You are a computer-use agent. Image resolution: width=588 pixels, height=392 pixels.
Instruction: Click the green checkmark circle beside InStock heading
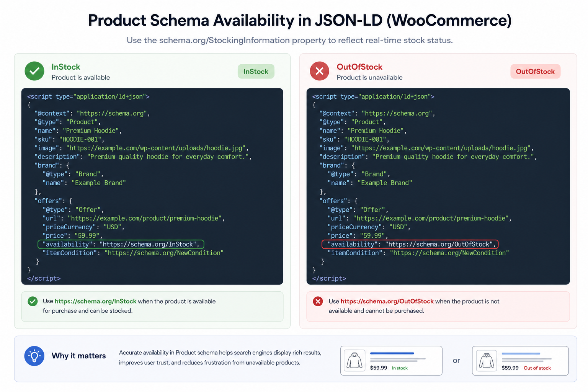(x=34, y=71)
